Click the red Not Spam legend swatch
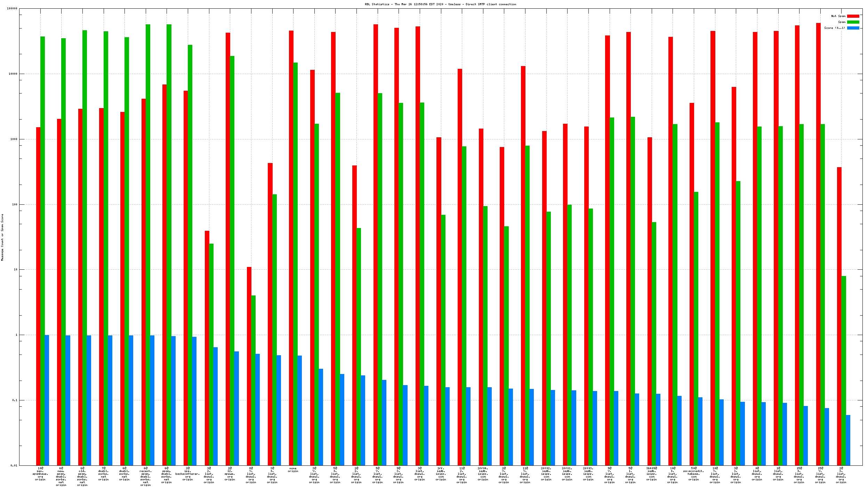 [x=853, y=16]
